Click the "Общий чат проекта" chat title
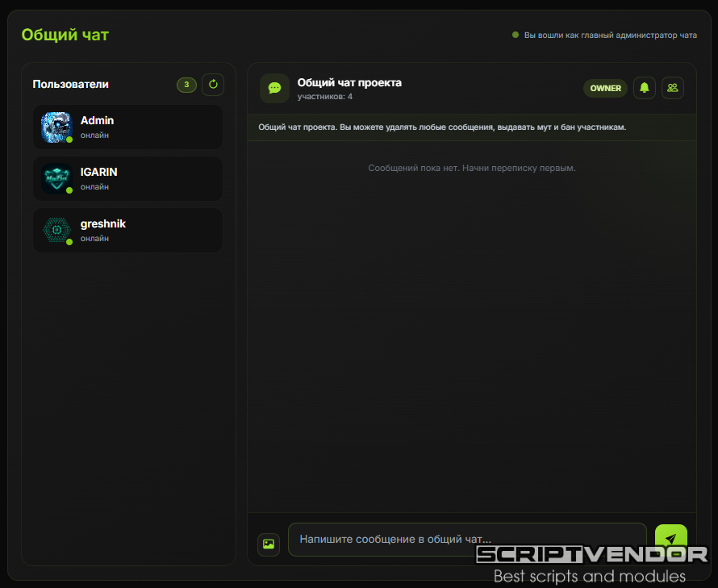This screenshot has height=588, width=718. pyautogui.click(x=349, y=82)
